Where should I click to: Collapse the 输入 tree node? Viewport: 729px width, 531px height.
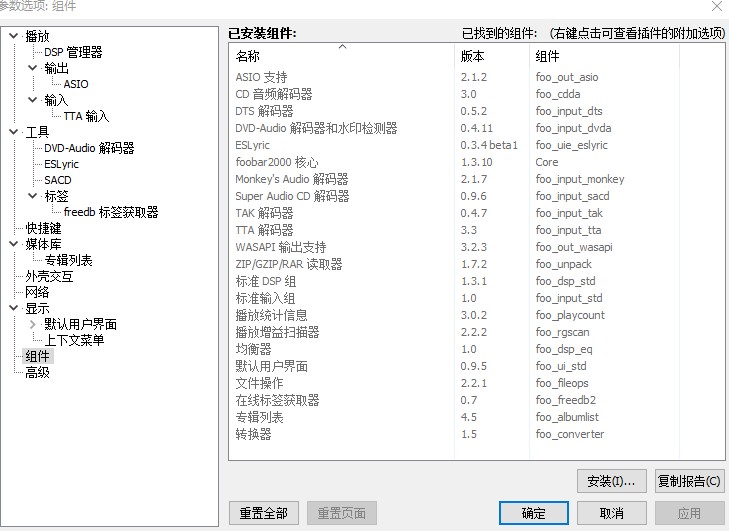click(33, 100)
